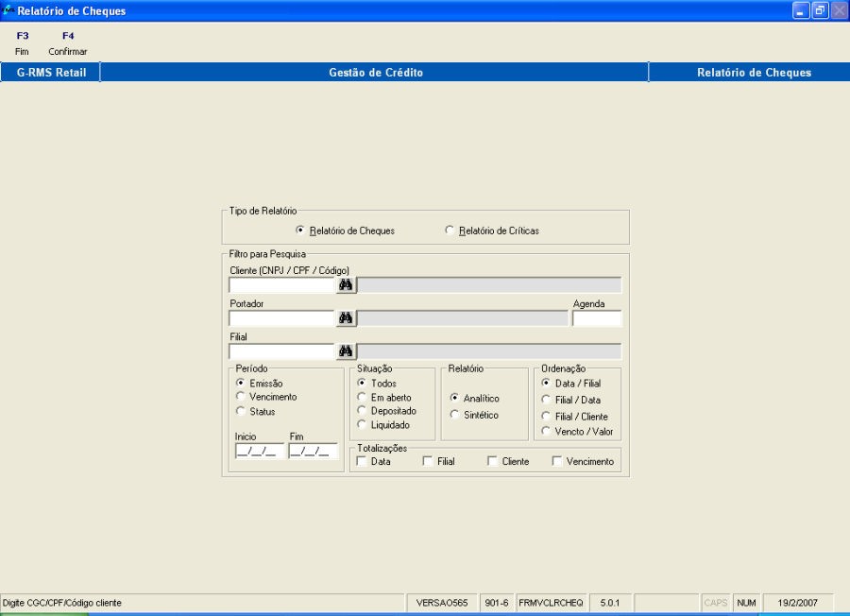Select Em aberto under Situação

384,398
